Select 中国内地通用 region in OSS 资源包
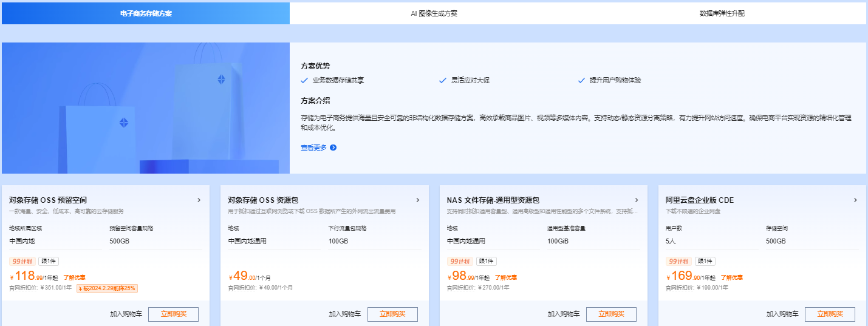 tap(247, 241)
